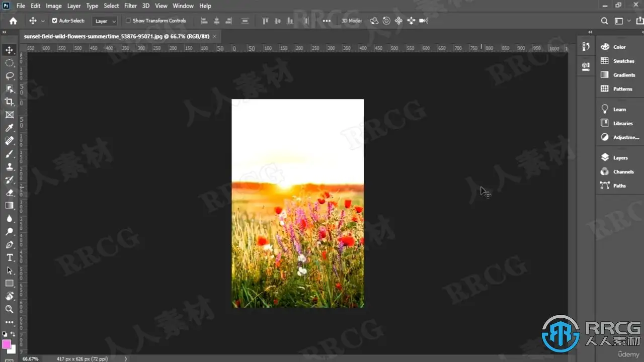Click the 3D pan camera icon
644x362 pixels.
(x=398, y=21)
